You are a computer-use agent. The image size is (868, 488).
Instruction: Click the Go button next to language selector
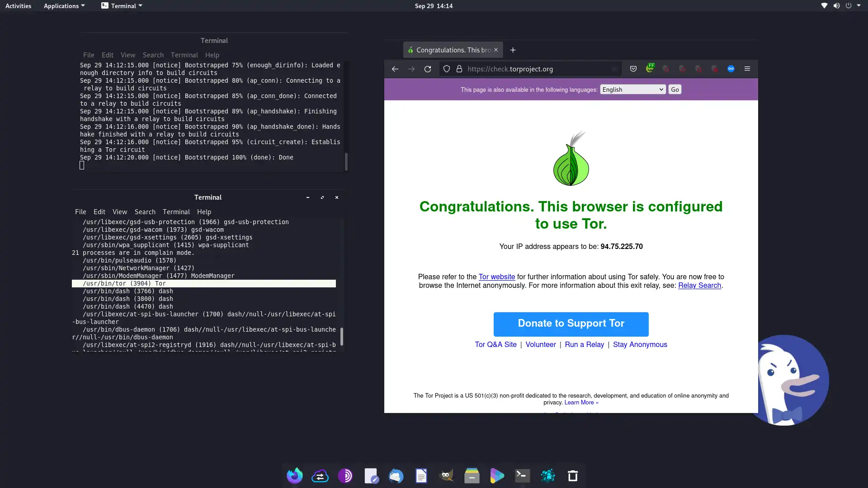[675, 89]
